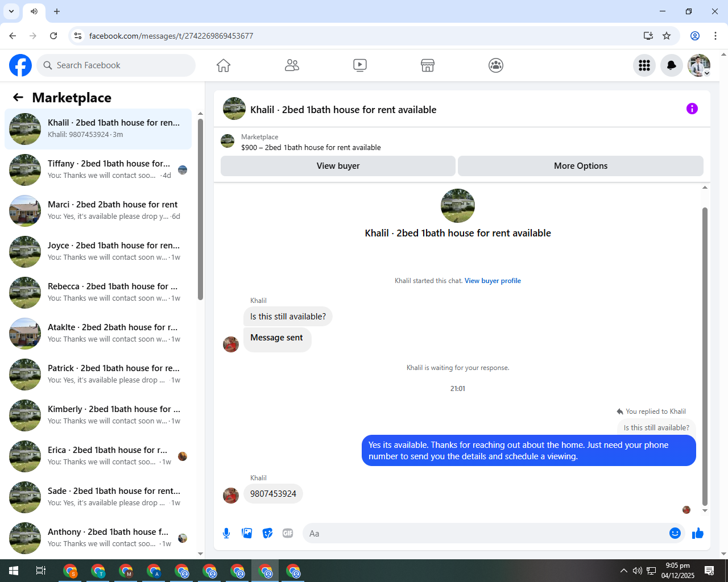728x582 pixels.
Task: Show hidden system tray icons
Action: pos(623,571)
